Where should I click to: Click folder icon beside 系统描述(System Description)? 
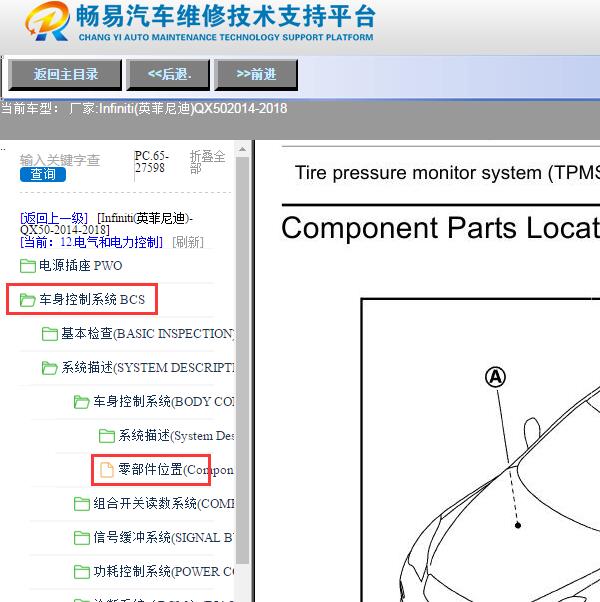tap(107, 436)
